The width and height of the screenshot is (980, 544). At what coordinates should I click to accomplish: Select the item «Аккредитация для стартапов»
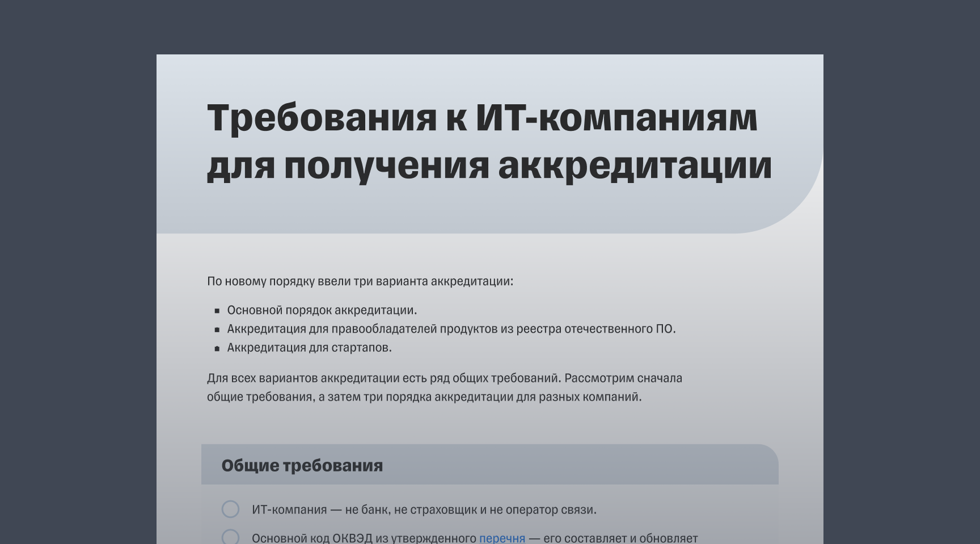pos(309,349)
